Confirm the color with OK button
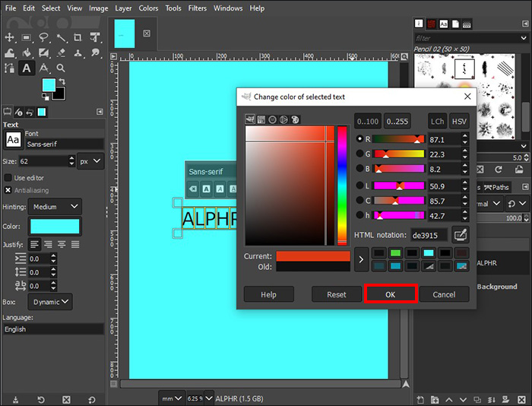 tap(391, 294)
